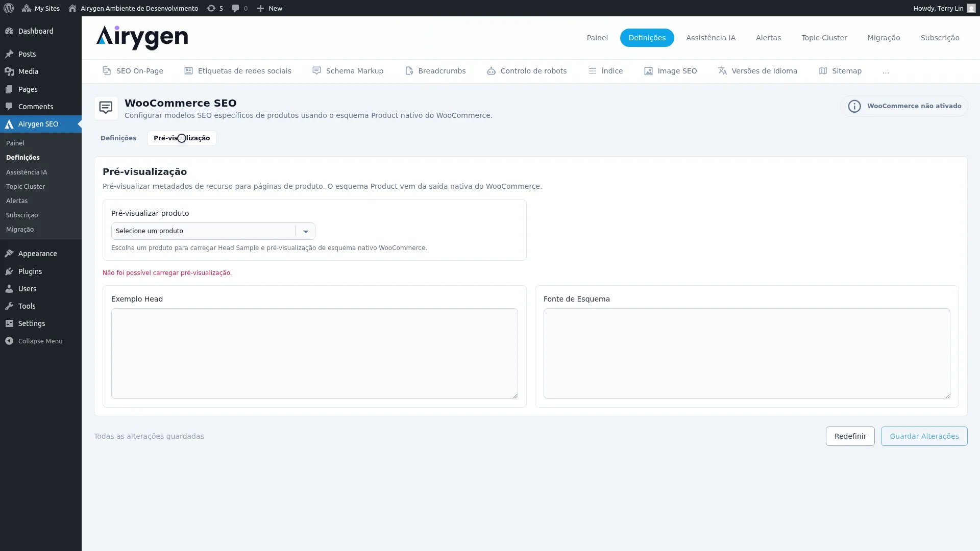
Task: Switch to Pré-visualização sub-tab
Action: 182,138
